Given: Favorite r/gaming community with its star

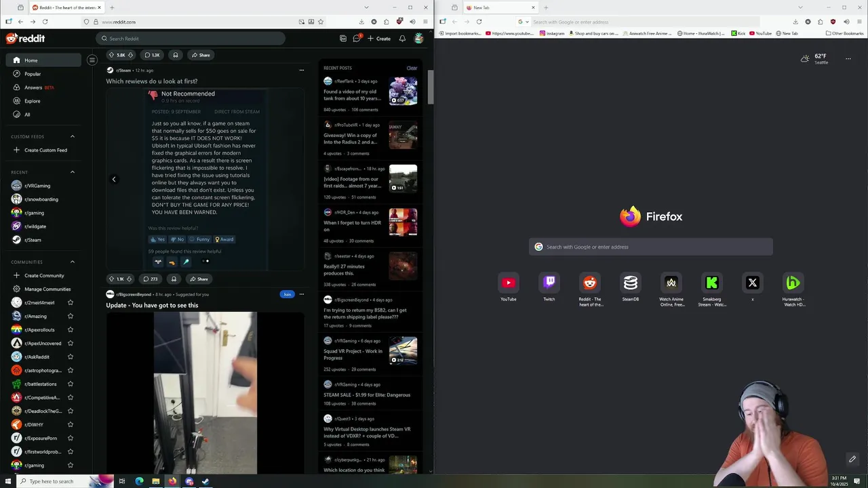Looking at the screenshot, I should tap(71, 465).
